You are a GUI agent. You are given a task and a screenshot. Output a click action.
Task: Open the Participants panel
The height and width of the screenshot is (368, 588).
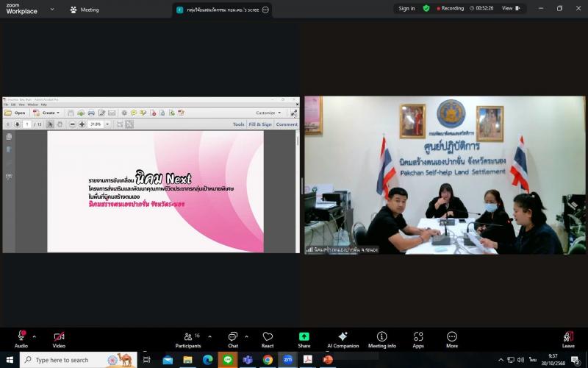[x=188, y=339]
